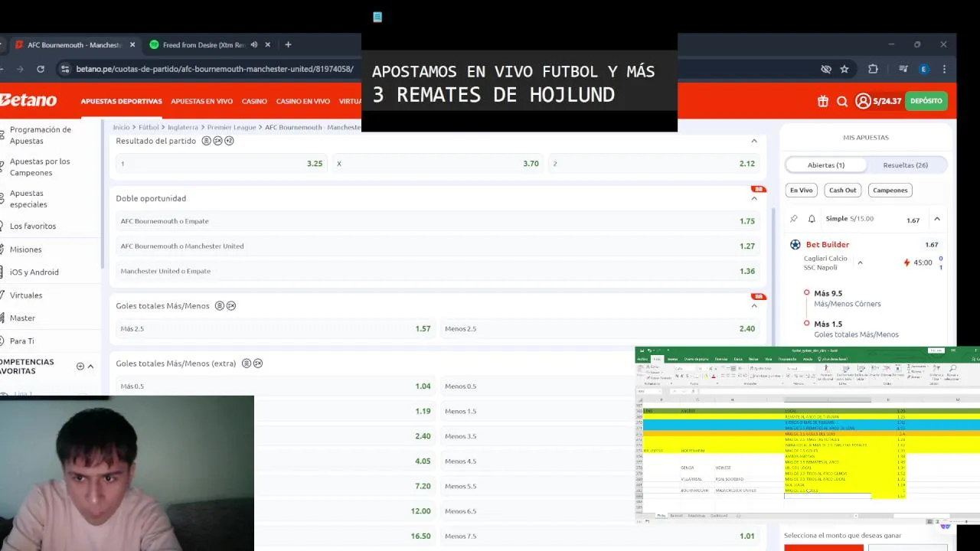The height and width of the screenshot is (551, 980).
Task: Pin the Simple bet with the pin icon
Action: pos(794,219)
